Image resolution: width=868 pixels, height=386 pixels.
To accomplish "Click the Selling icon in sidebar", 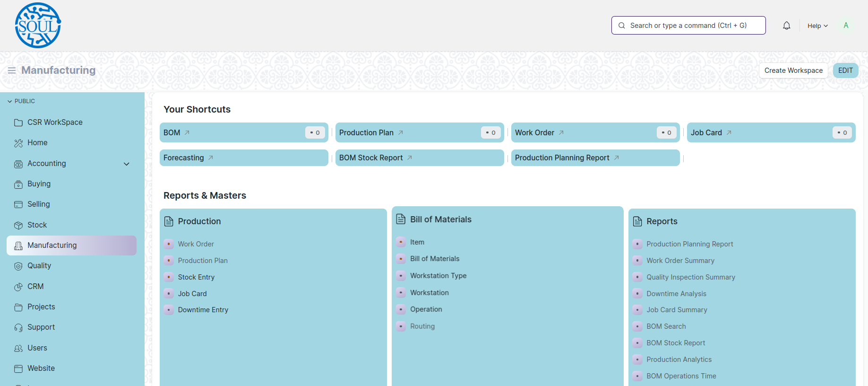I will 18,204.
